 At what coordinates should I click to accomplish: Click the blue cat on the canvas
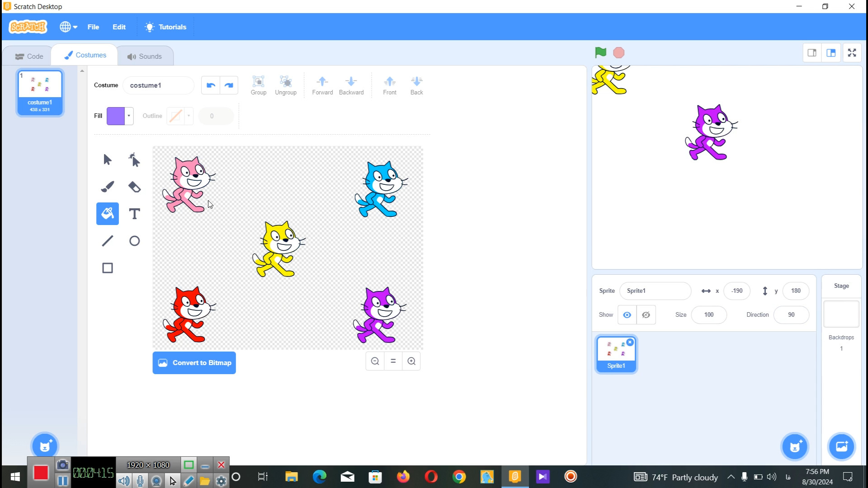click(381, 189)
